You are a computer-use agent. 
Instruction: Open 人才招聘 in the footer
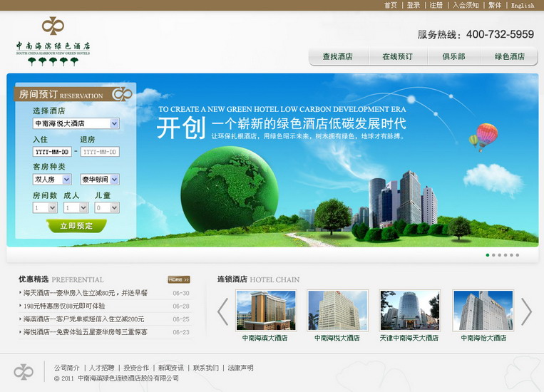(102, 368)
